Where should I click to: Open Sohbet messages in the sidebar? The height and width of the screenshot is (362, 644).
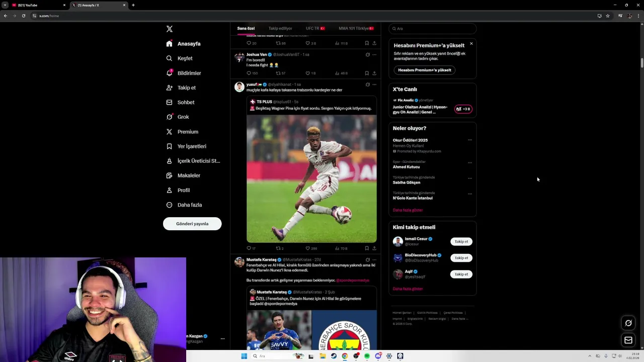click(x=180, y=102)
